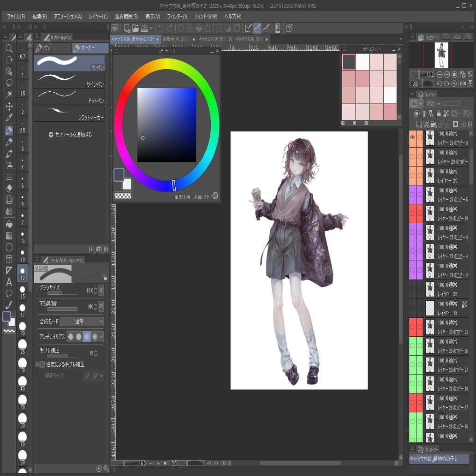This screenshot has width=476, height=476.
Task: Open the 合成モード 通常 dropdown
Action: [x=82, y=321]
